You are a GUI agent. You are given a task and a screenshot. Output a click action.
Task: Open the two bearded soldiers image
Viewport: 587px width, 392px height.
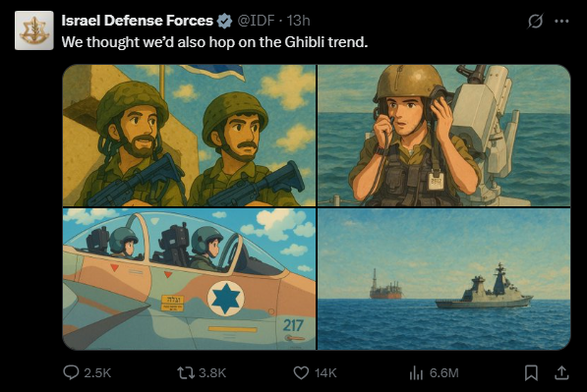[189, 136]
